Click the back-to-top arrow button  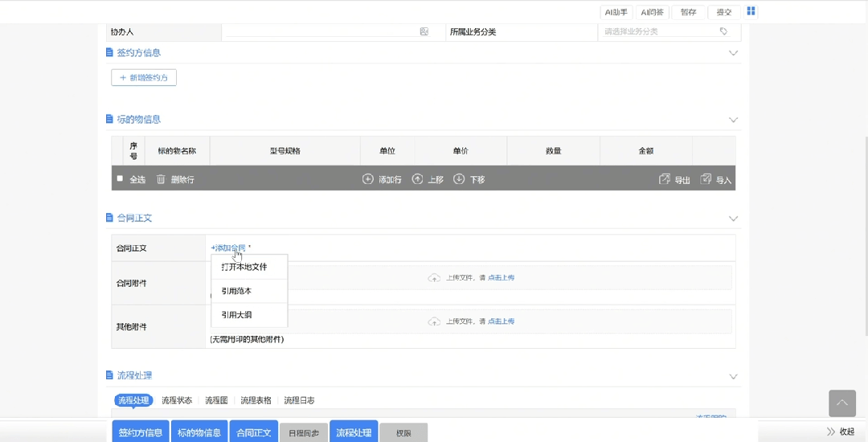(x=842, y=403)
